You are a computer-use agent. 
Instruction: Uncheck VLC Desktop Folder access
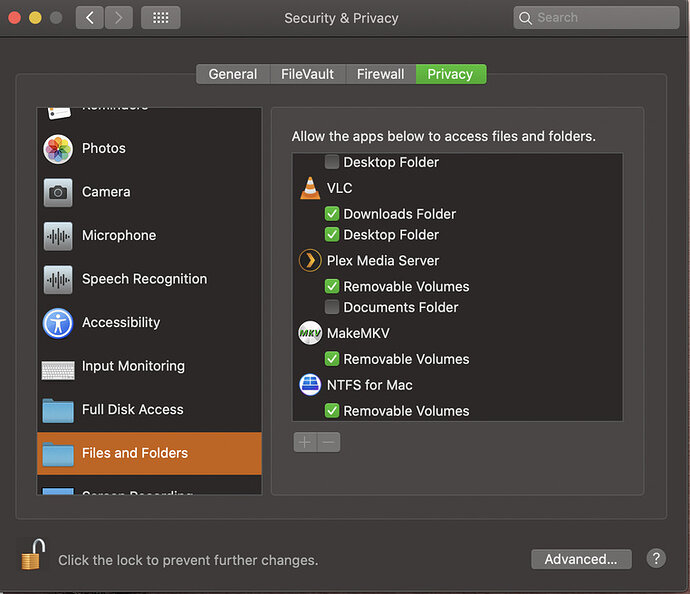(x=332, y=235)
